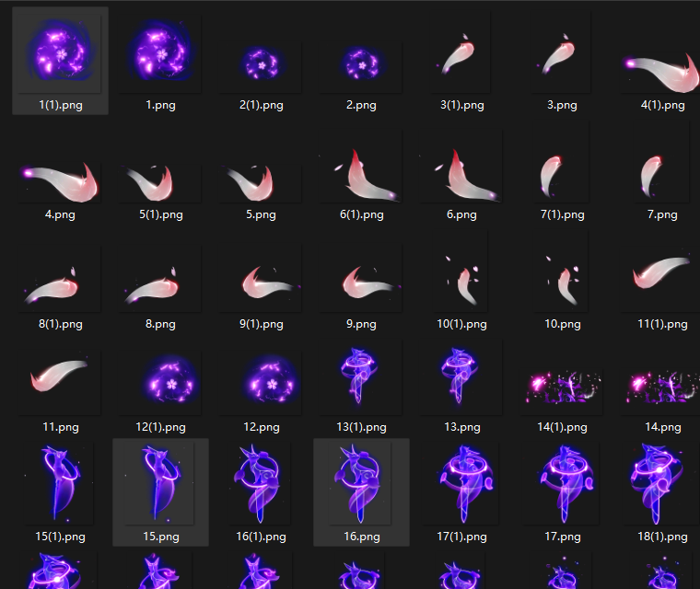Select the 1(1).png purple orb thumbnail
The height and width of the screenshot is (589, 700).
60,55
